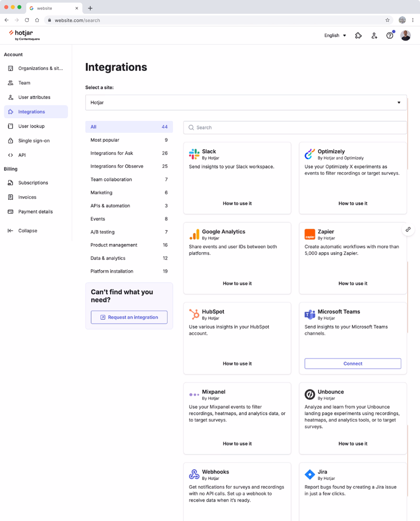Select the Product management category

pos(129,245)
